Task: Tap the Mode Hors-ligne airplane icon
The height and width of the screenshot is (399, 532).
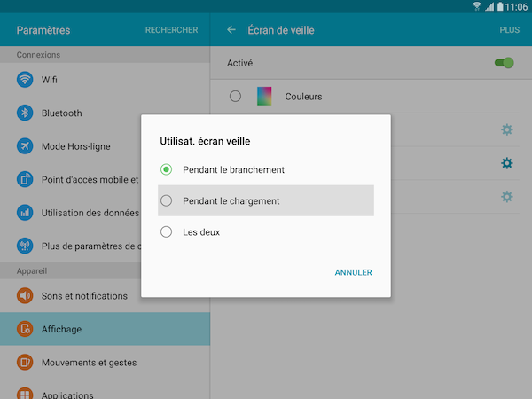Action: 25,146
